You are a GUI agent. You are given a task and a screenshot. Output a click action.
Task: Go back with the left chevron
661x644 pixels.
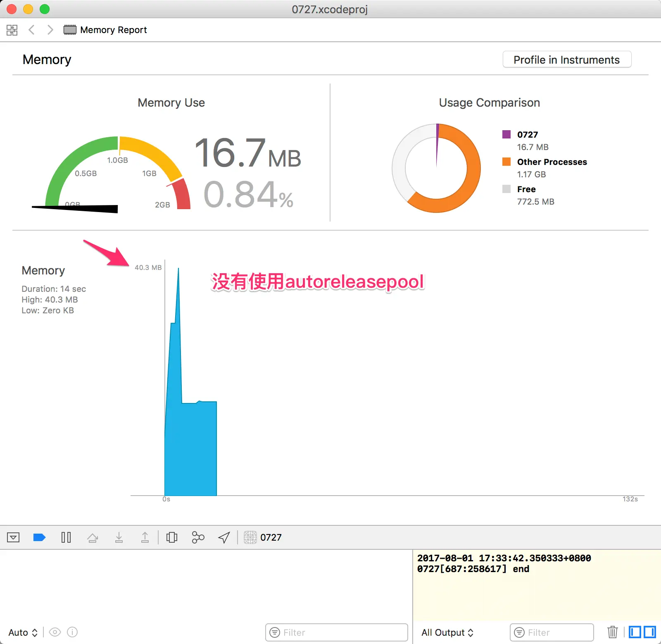tap(31, 30)
